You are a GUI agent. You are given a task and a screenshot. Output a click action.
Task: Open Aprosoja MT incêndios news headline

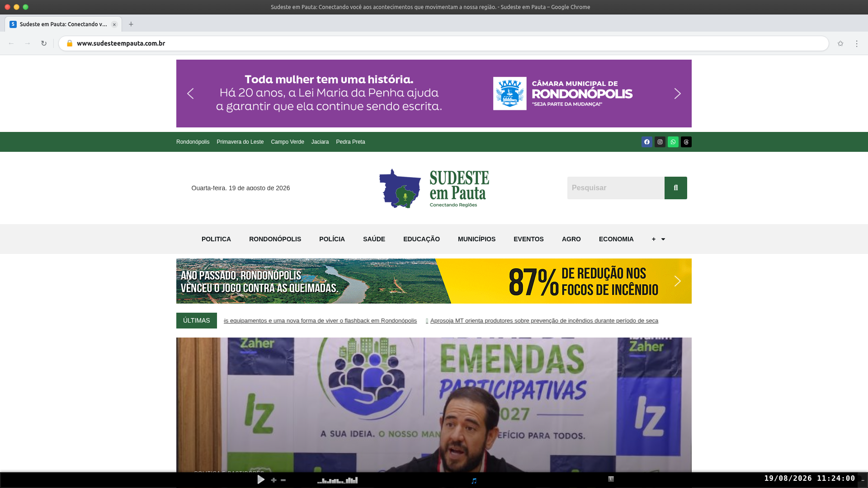(544, 321)
